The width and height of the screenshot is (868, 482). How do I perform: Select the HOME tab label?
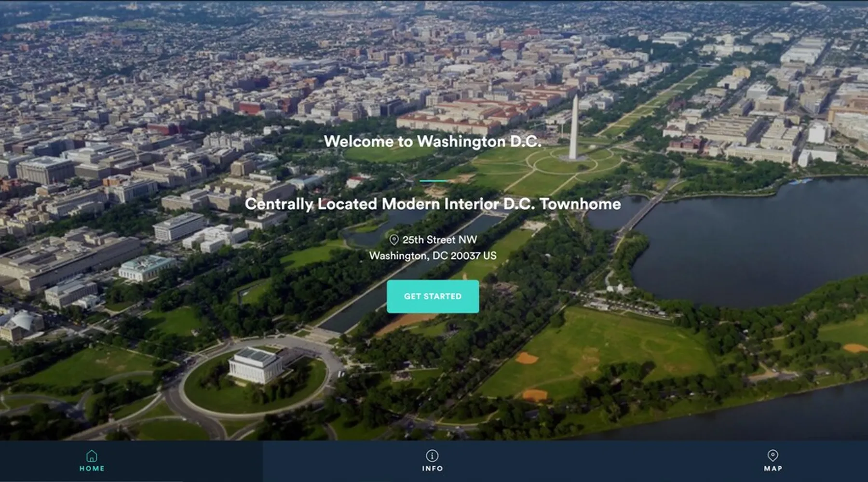click(92, 469)
